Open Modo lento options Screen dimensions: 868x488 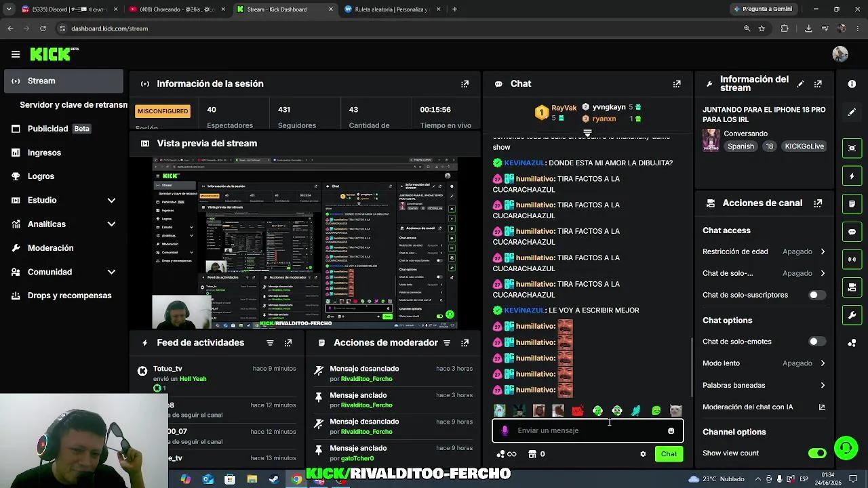tap(764, 363)
